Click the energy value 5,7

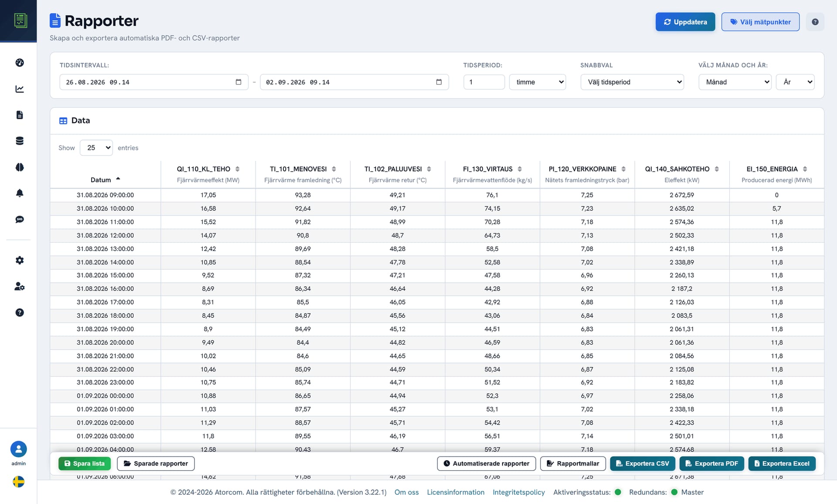pos(776,209)
